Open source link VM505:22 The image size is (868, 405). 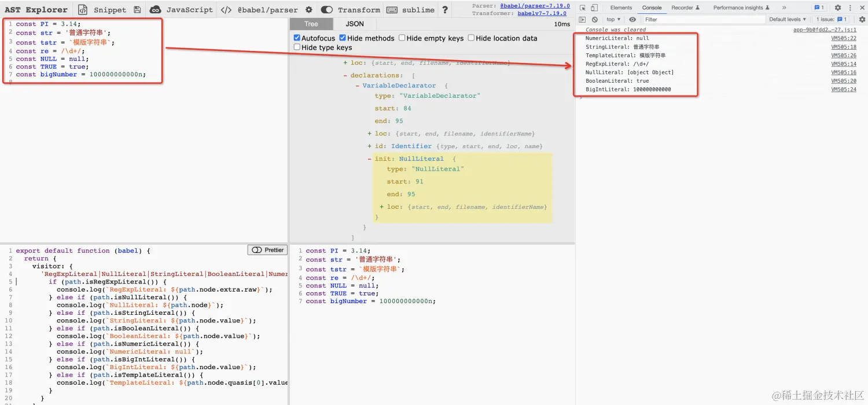tap(844, 38)
